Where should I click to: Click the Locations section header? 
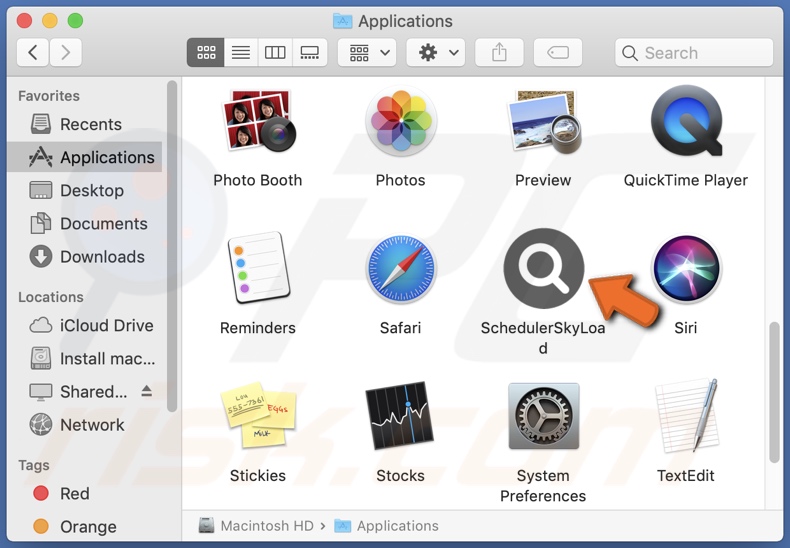[x=51, y=297]
